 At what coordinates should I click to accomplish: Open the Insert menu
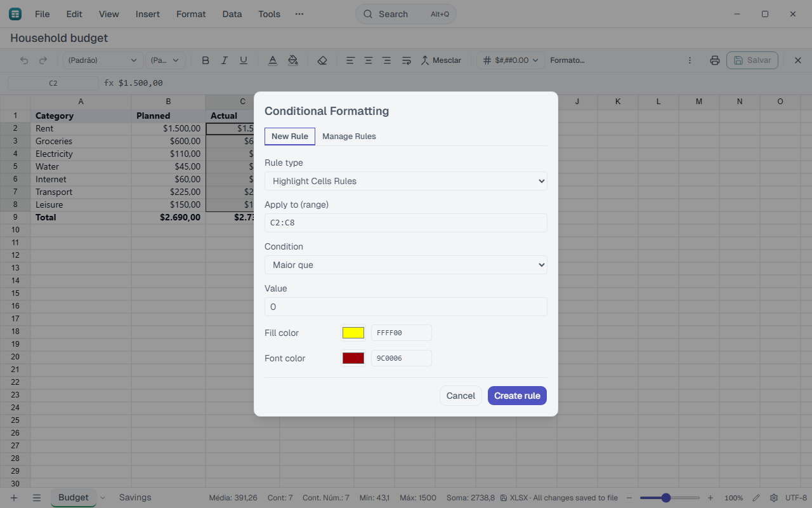coord(148,14)
